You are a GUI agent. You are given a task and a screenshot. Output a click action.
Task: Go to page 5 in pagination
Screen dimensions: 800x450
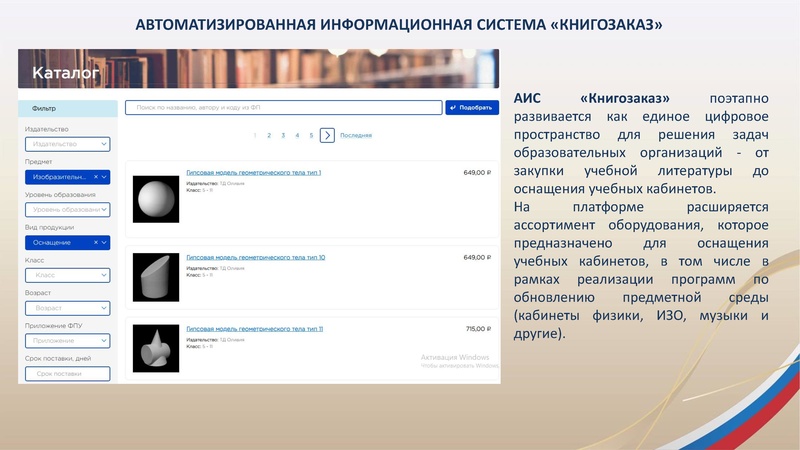click(311, 135)
